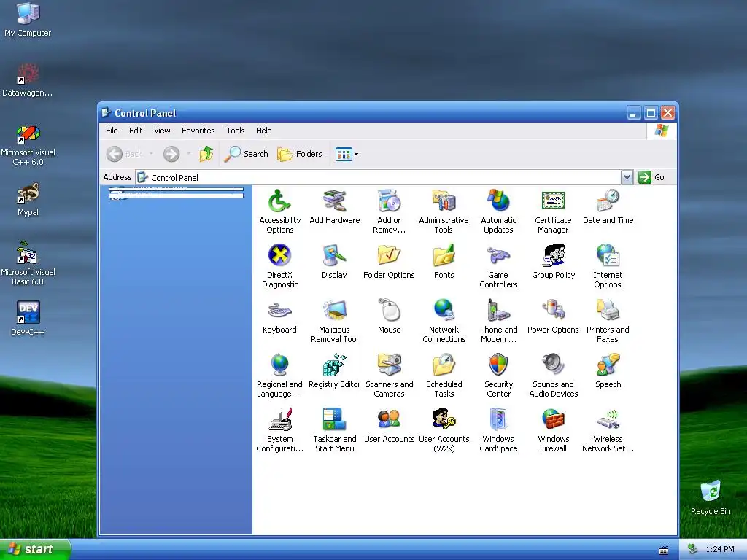Viewport: 747px width, 560px height.
Task: Click the taskbar clock showing 1:24 PM
Action: click(720, 549)
